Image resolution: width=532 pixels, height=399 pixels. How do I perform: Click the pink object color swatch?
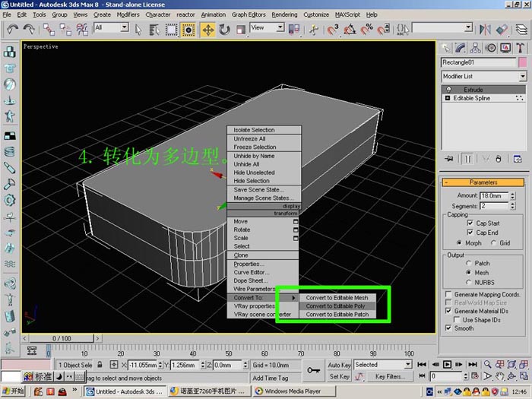pyautogui.click(x=523, y=62)
